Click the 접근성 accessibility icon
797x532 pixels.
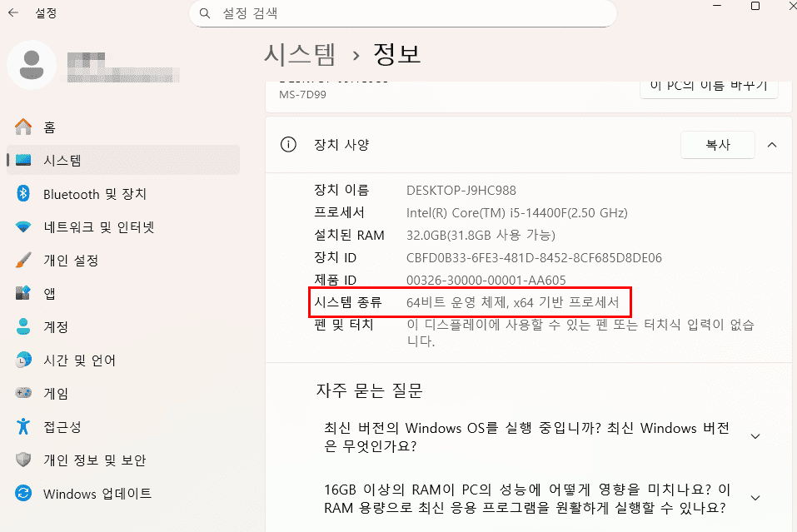tap(21, 426)
